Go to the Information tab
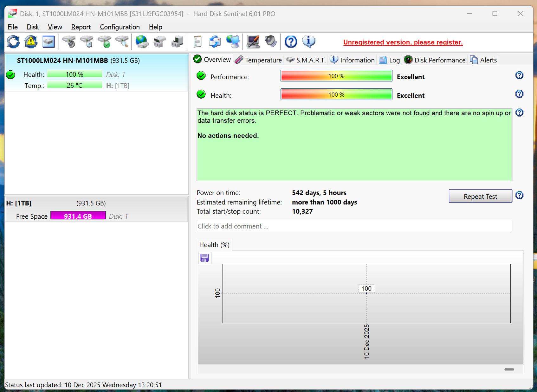This screenshot has width=537, height=392. (352, 60)
